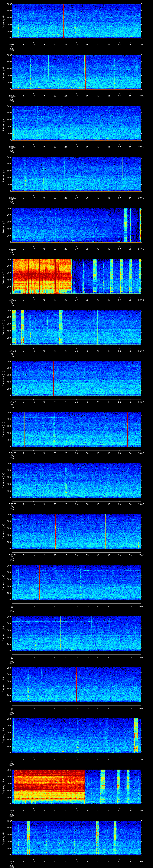
Task: Click spike near 22 s in 15:28:00 panel
Action: pyautogui.click(x=60, y=633)
